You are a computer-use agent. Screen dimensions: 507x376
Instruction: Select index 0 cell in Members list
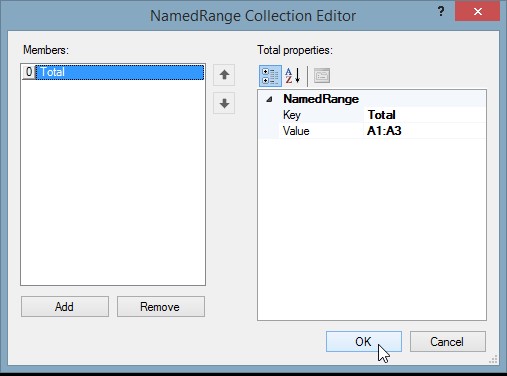pyautogui.click(x=29, y=72)
